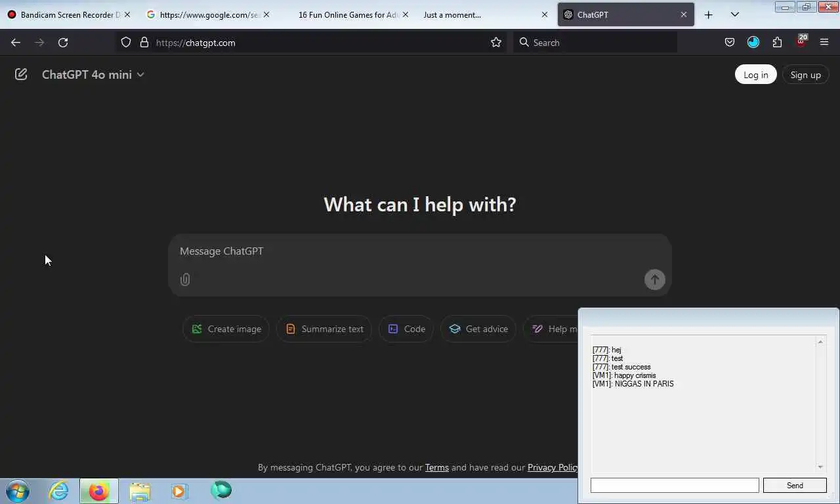Open the blue circular account icon
840x504 pixels.
pyautogui.click(x=753, y=43)
